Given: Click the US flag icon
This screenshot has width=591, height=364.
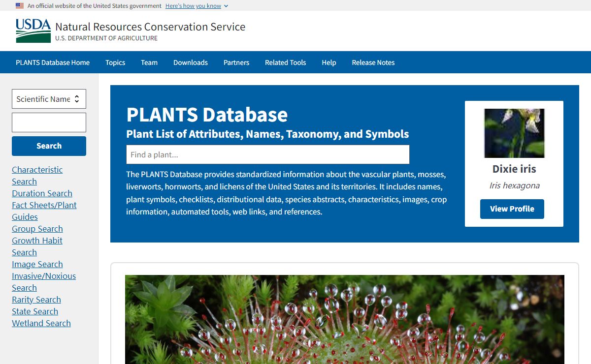Looking at the screenshot, I should (20, 6).
